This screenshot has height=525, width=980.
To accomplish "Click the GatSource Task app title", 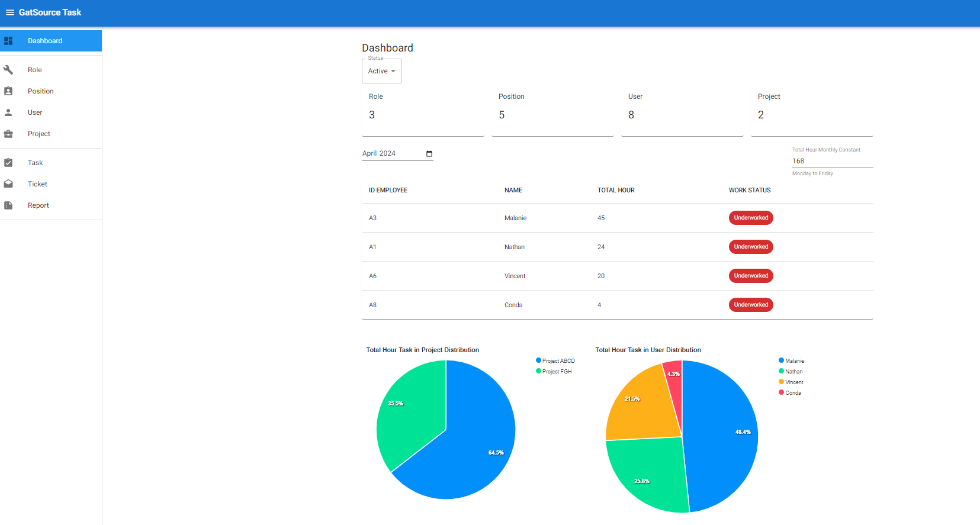I will [x=50, y=12].
